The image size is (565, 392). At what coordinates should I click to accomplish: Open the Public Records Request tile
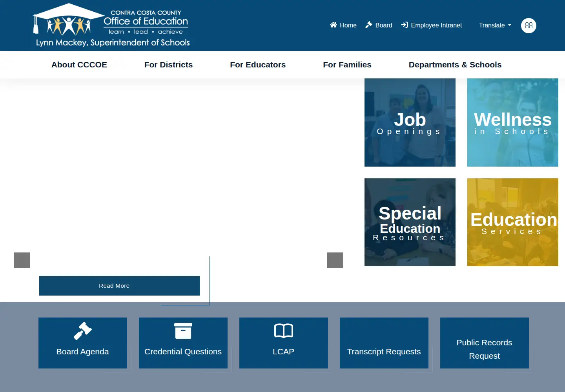point(485,343)
